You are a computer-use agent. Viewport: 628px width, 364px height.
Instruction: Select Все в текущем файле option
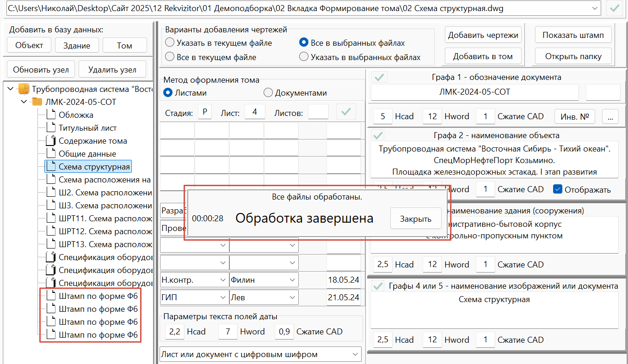(169, 57)
